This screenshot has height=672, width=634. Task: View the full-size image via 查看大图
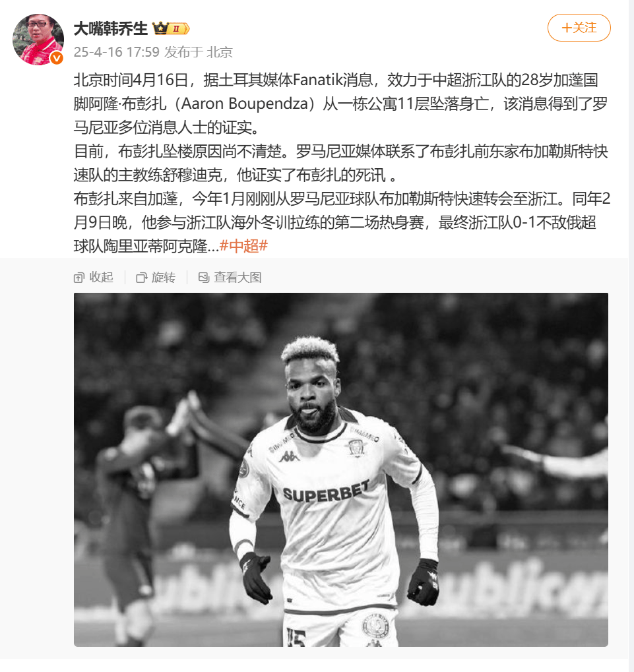(x=238, y=278)
